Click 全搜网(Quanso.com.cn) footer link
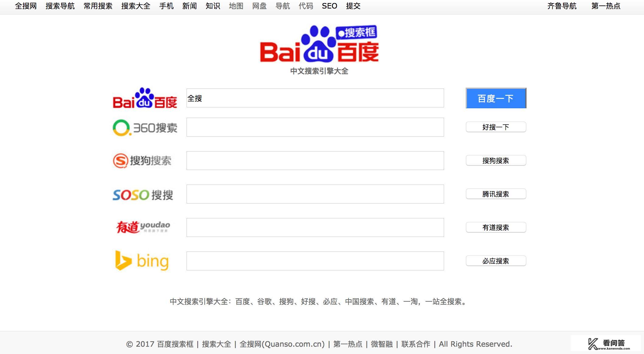Image resolution: width=644 pixels, height=354 pixels. pos(282,344)
